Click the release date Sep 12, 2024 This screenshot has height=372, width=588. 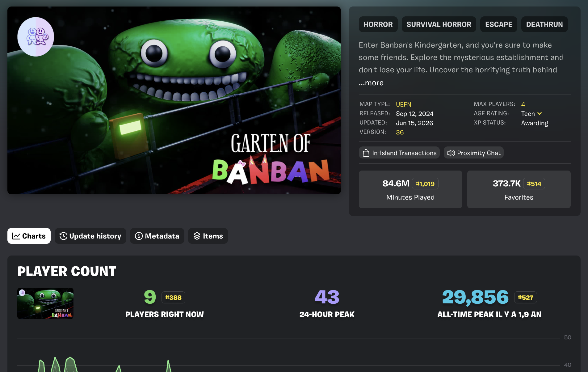(x=415, y=114)
